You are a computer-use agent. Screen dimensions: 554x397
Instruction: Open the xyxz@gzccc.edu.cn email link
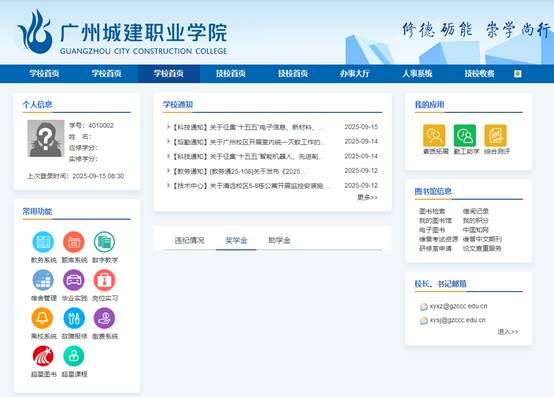[458, 306]
